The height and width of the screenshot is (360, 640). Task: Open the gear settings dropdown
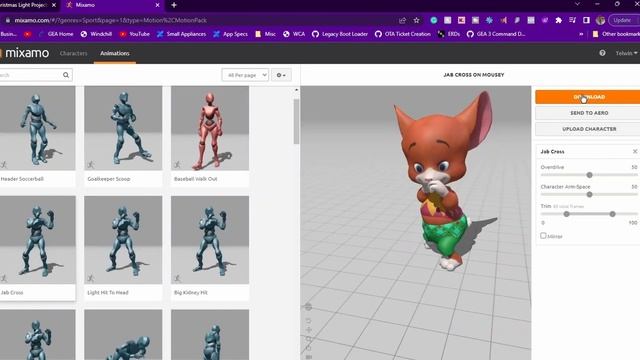[x=281, y=75]
